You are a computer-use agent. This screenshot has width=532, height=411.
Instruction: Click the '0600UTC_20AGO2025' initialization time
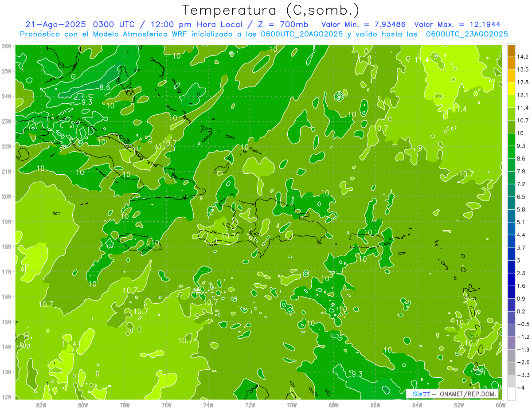coord(302,34)
